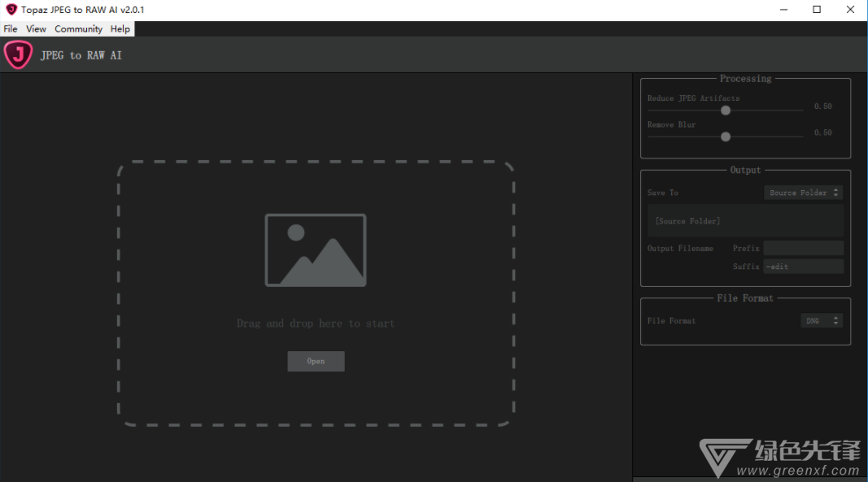
Task: Click the Output Filename label
Action: pyautogui.click(x=680, y=249)
